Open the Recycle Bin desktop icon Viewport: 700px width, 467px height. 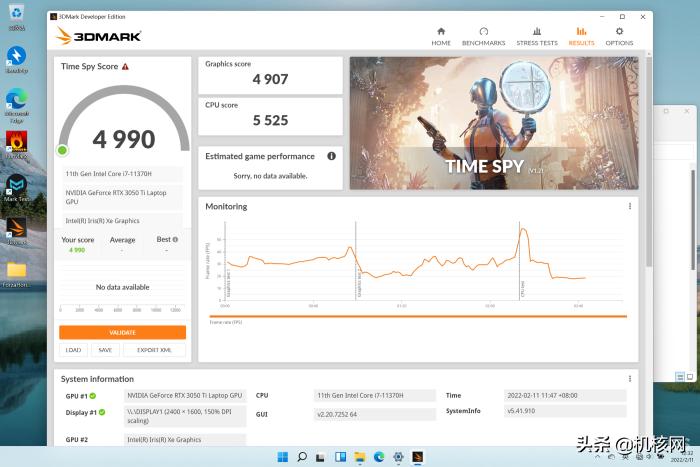click(17, 17)
